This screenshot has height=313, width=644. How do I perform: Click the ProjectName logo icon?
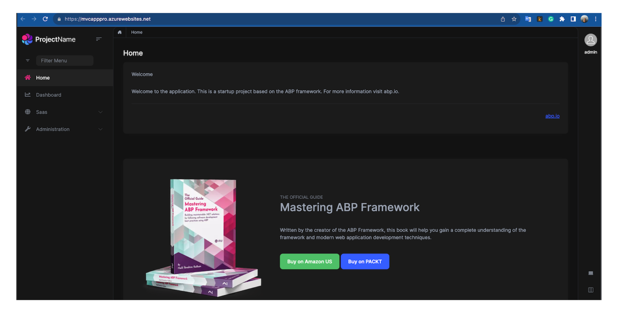[27, 39]
